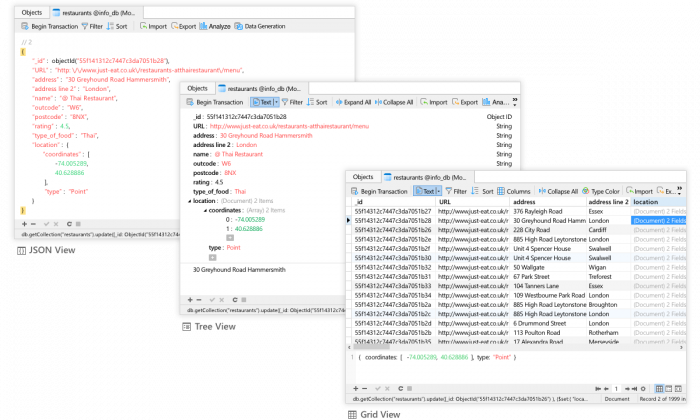Viewport: 700px width, 420px height.
Task: Delete record with minus in Grid View window
Action: [365, 389]
